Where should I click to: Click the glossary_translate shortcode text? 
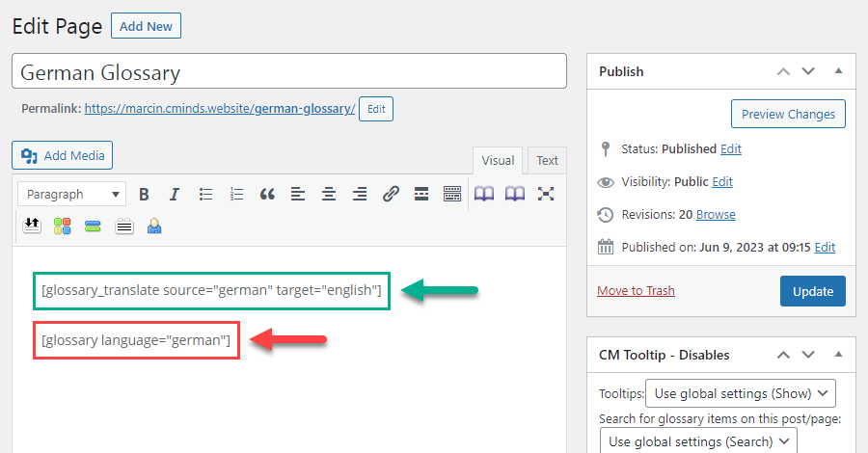(x=211, y=290)
